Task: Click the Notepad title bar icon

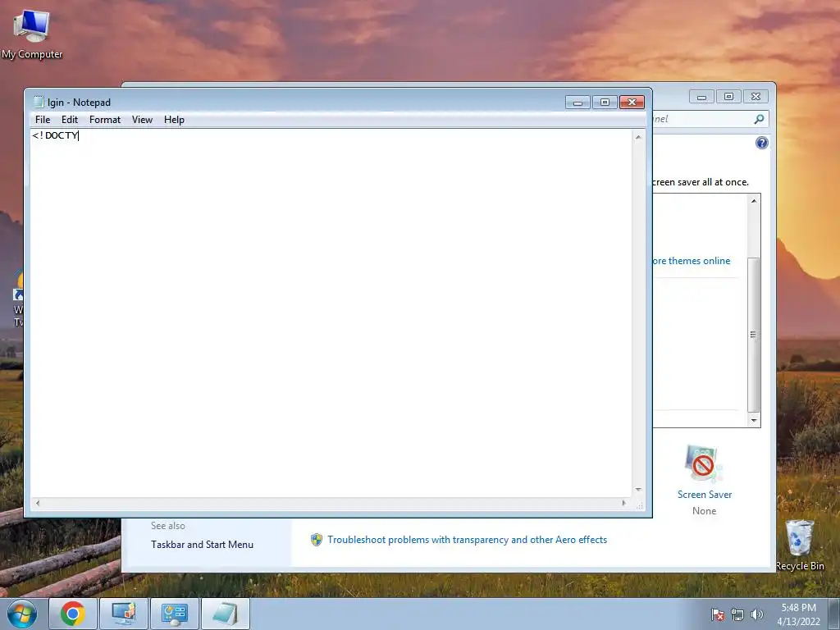Action: point(39,102)
